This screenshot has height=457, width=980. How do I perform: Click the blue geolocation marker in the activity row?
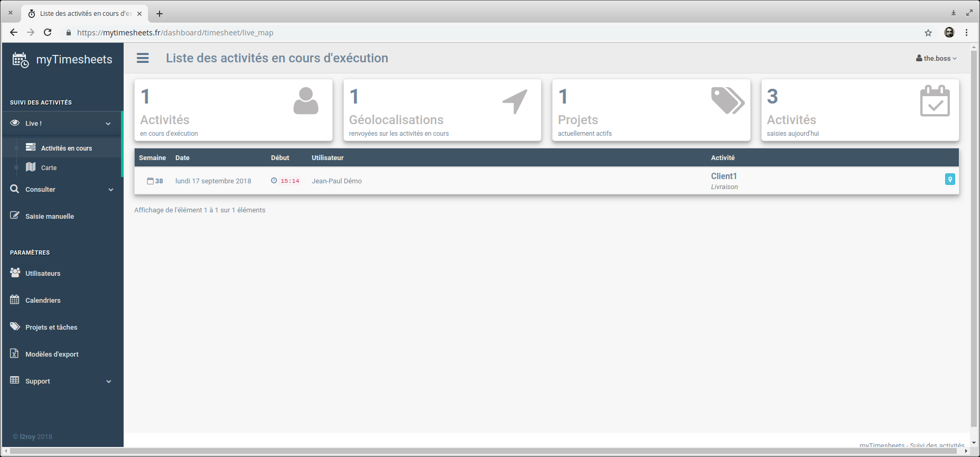click(949, 180)
